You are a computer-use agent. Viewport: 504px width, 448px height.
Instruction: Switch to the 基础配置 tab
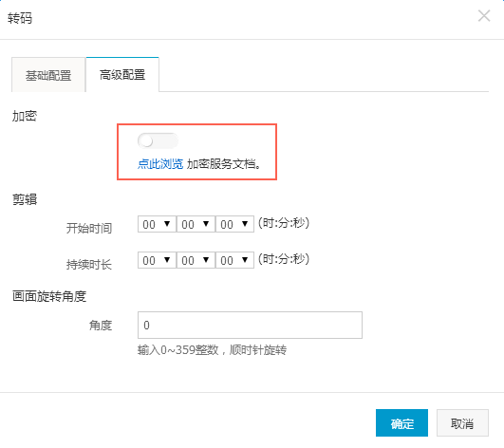click(x=48, y=75)
